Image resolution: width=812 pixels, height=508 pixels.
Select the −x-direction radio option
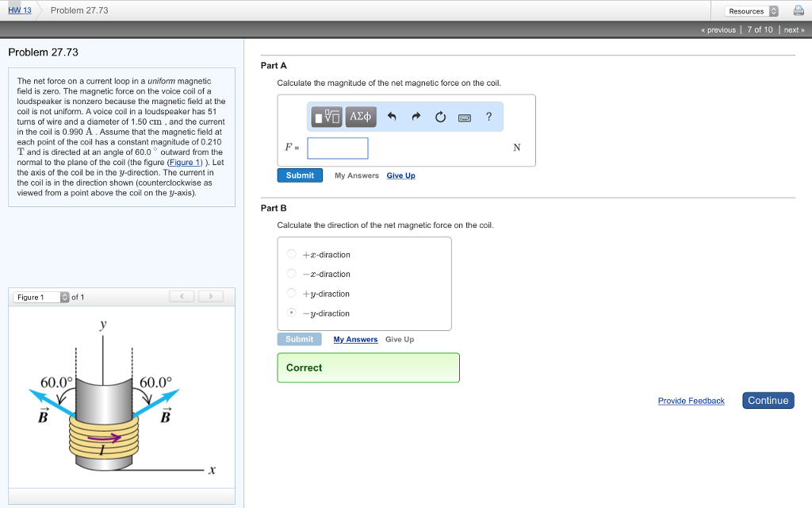click(x=292, y=274)
